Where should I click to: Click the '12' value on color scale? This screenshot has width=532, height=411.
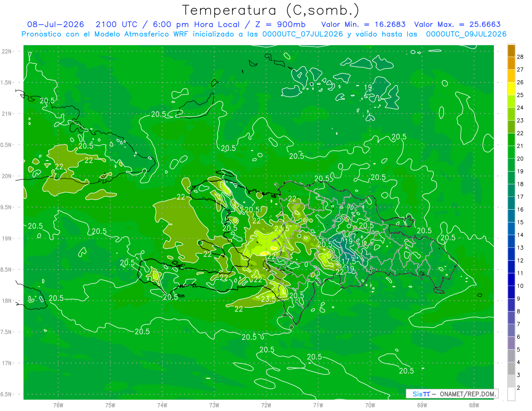tap(520, 261)
